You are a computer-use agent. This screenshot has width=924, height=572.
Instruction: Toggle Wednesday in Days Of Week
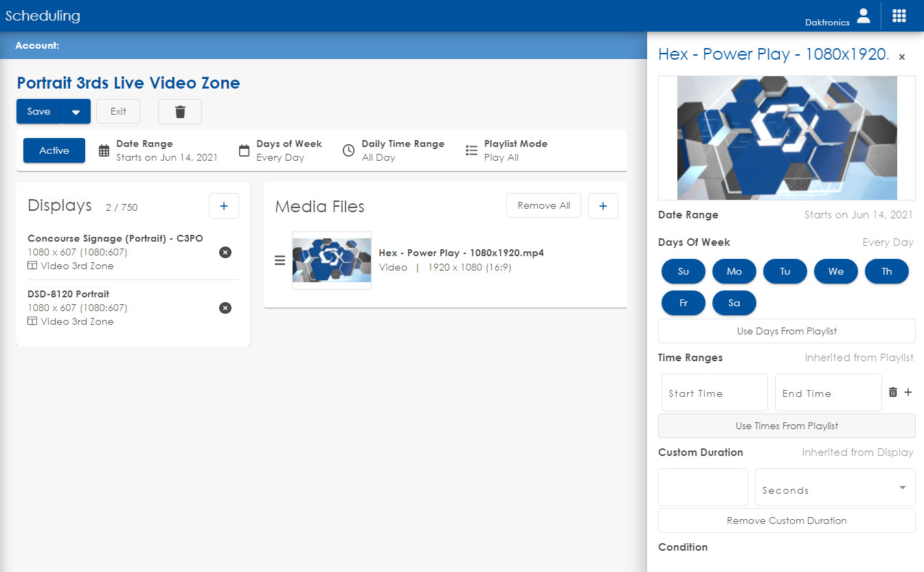point(835,271)
